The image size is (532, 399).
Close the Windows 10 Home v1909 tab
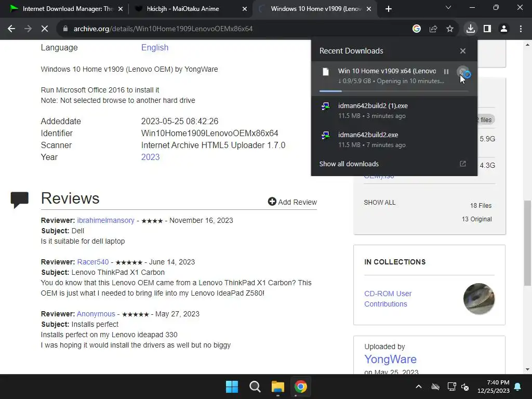tap(369, 9)
